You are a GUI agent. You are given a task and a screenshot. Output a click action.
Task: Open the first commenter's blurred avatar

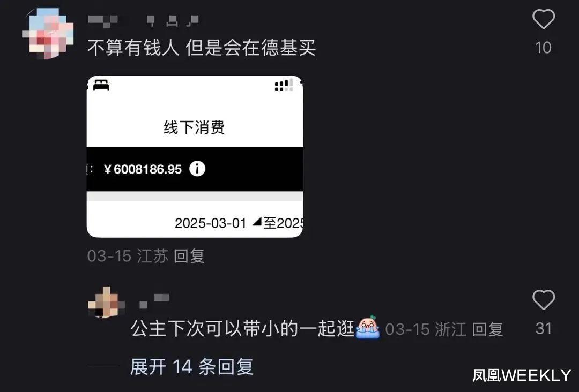48,34
